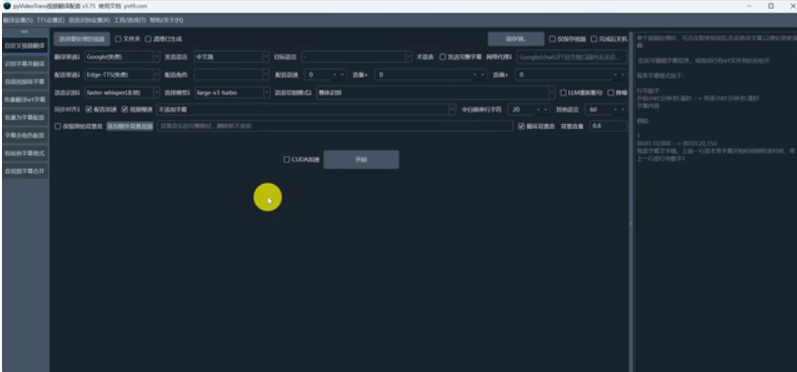Open the 翻译设置(S) menu
Image resolution: width=797 pixels, height=372 pixels.
[x=18, y=20]
